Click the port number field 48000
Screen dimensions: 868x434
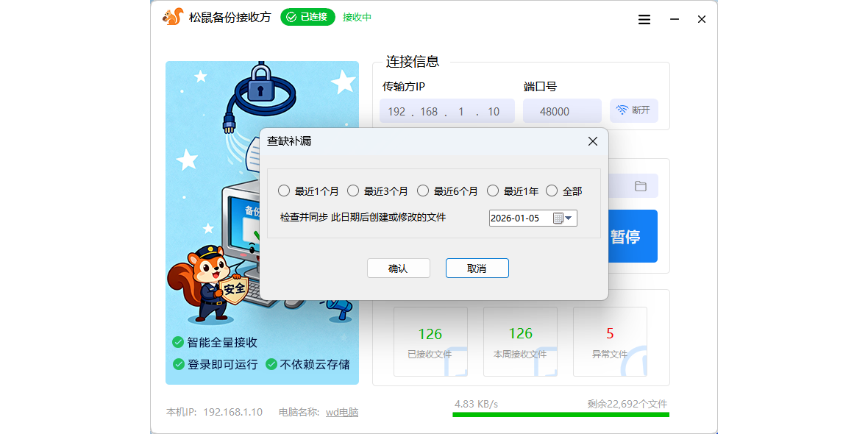pyautogui.click(x=561, y=111)
